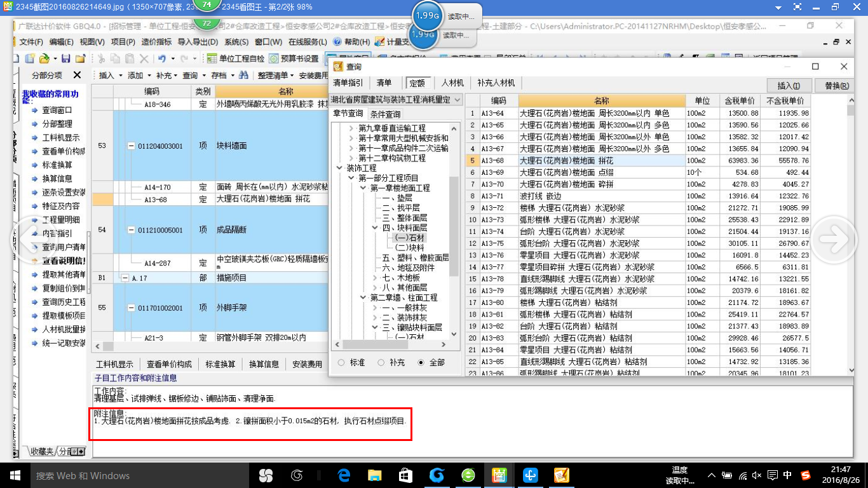Viewport: 868px width, 488px height.
Task: Select row A14-287 in main table
Action: (210, 262)
